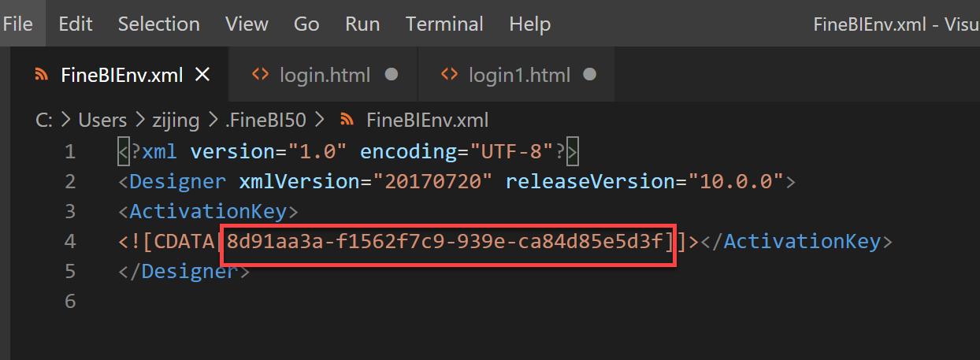Click the code icon on login1.html tab
This screenshot has height=360, width=980.
coord(449,75)
